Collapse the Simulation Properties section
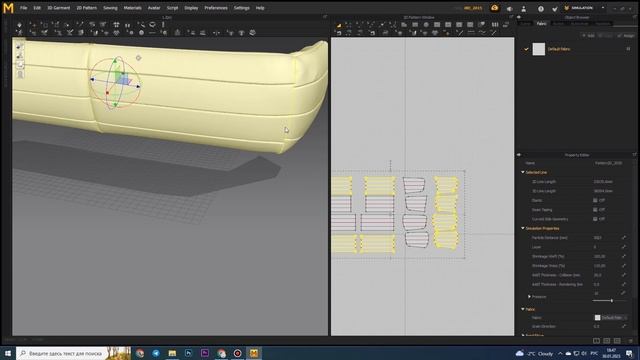The width and height of the screenshot is (640, 360). coord(523,228)
